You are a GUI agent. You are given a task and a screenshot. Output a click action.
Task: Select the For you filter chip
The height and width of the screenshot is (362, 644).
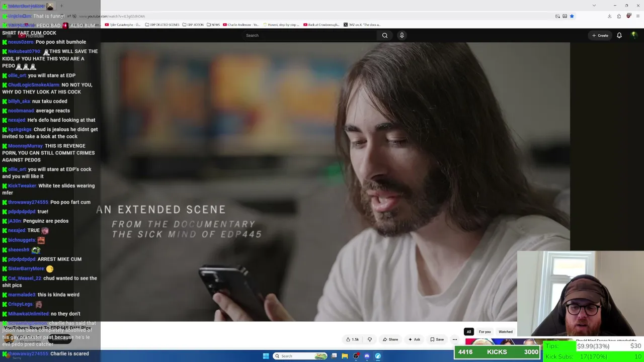485,332
